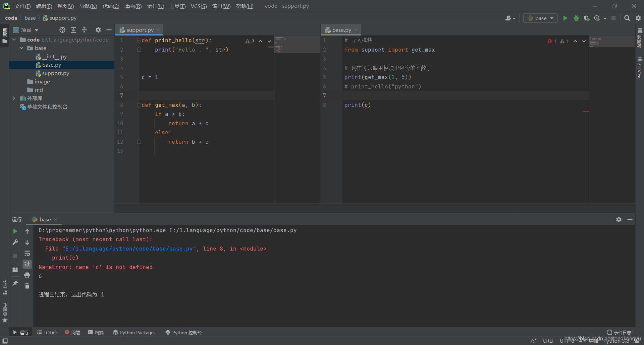Open run configuration wrench icon
Image resolution: width=644 pixels, height=345 pixels.
[x=15, y=242]
